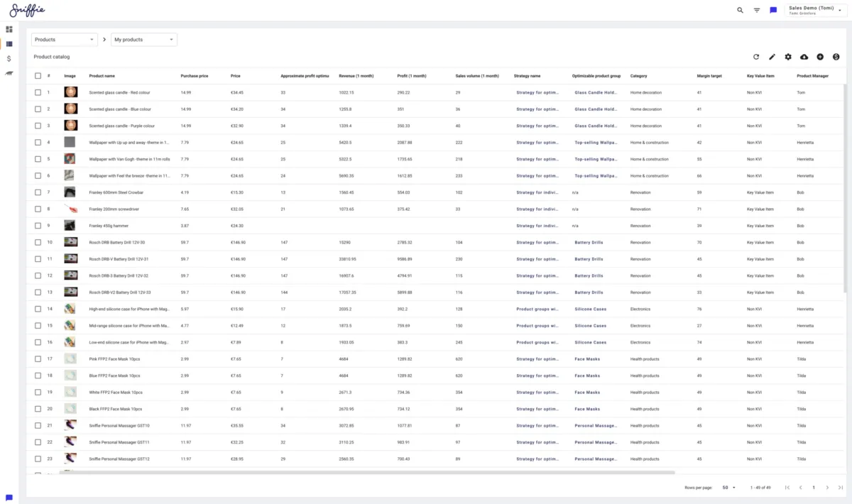Toggle the select-all checkbox in table header
The width and height of the screenshot is (852, 504).
(38, 76)
